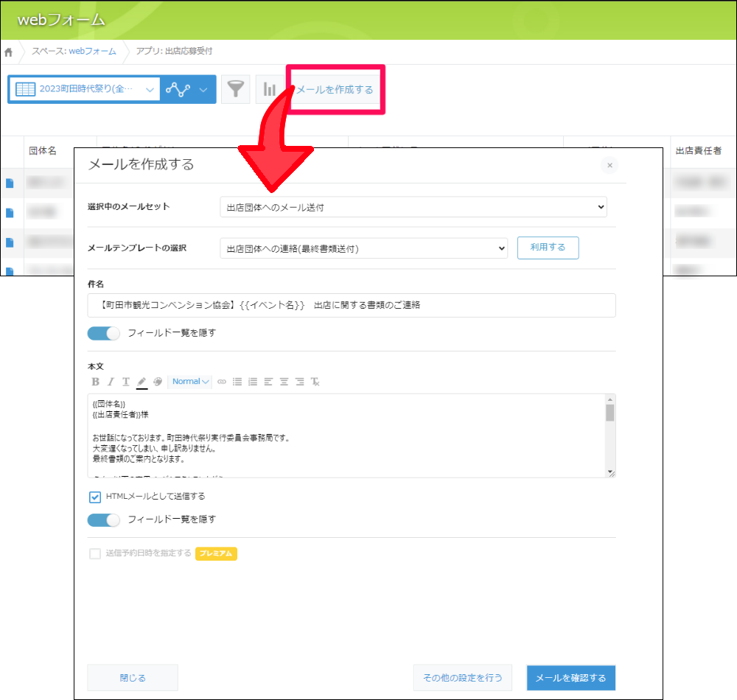Click the メールを作成する button
This screenshot has width=737, height=700.
335,89
